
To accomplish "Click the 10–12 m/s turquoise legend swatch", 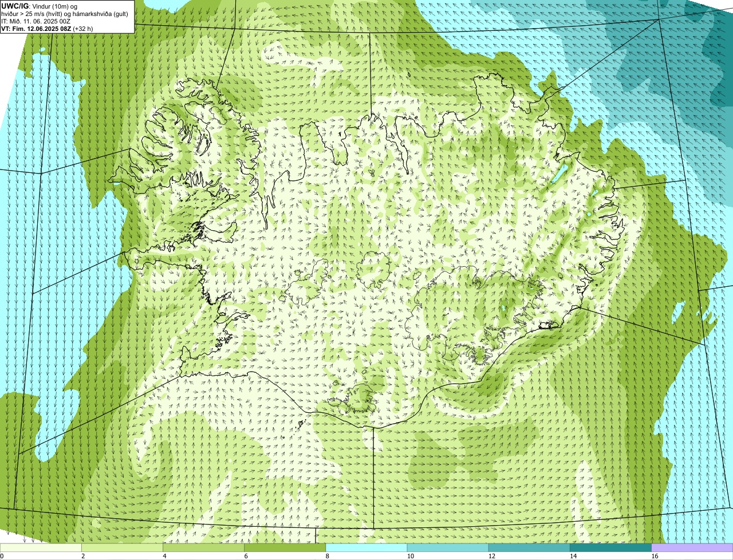I will [448, 547].
